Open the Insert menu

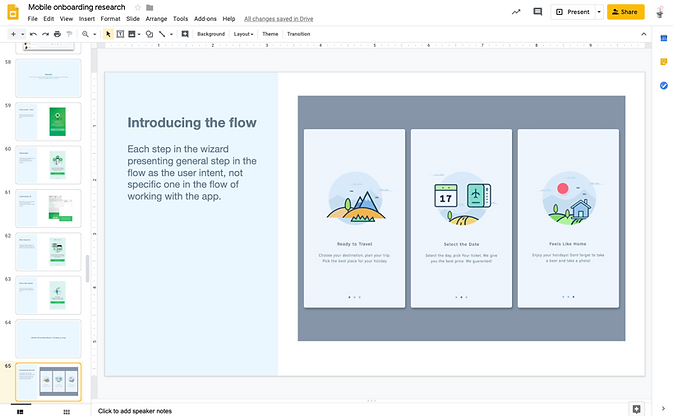coord(86,19)
